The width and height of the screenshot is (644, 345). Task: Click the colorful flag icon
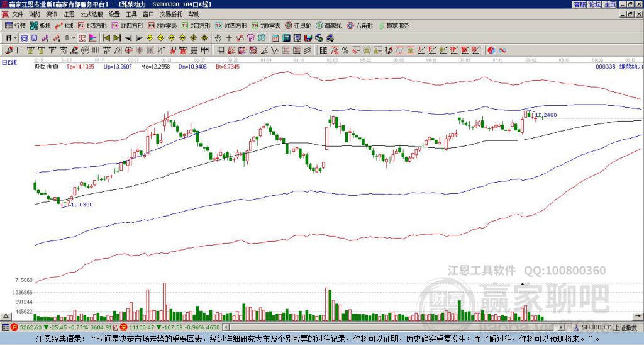point(93,38)
